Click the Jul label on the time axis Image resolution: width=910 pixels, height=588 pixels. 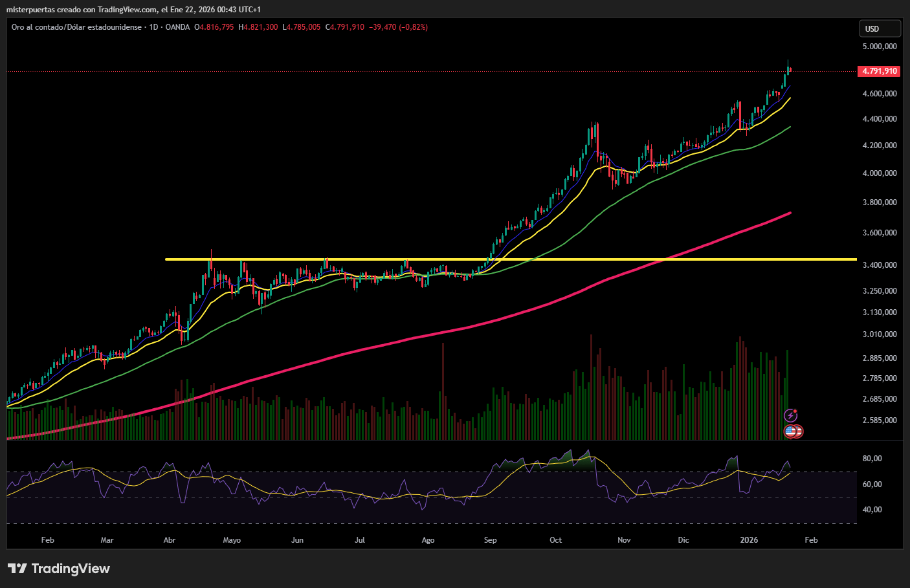coord(360,540)
